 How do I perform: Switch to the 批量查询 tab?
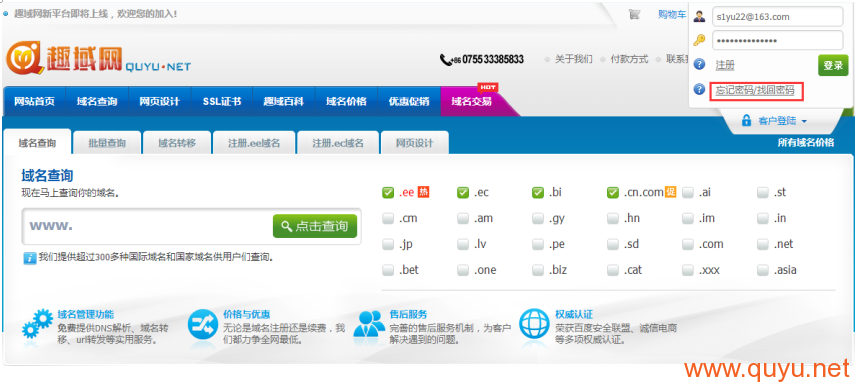pos(107,143)
